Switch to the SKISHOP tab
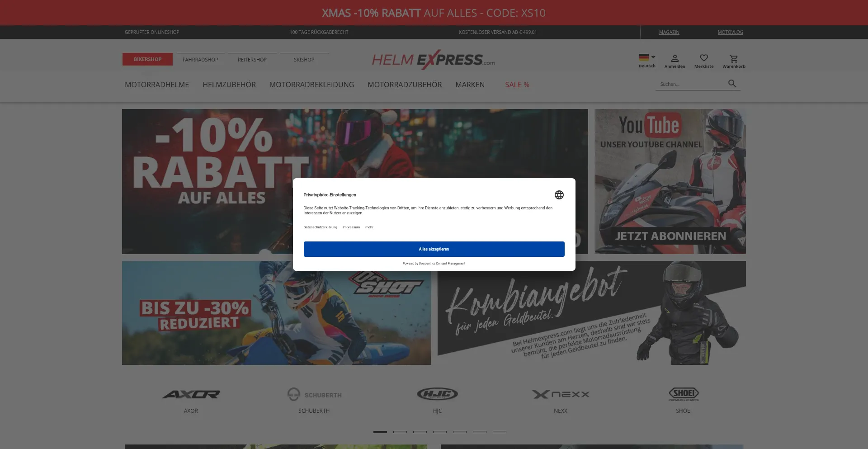The image size is (868, 449). [x=304, y=59]
